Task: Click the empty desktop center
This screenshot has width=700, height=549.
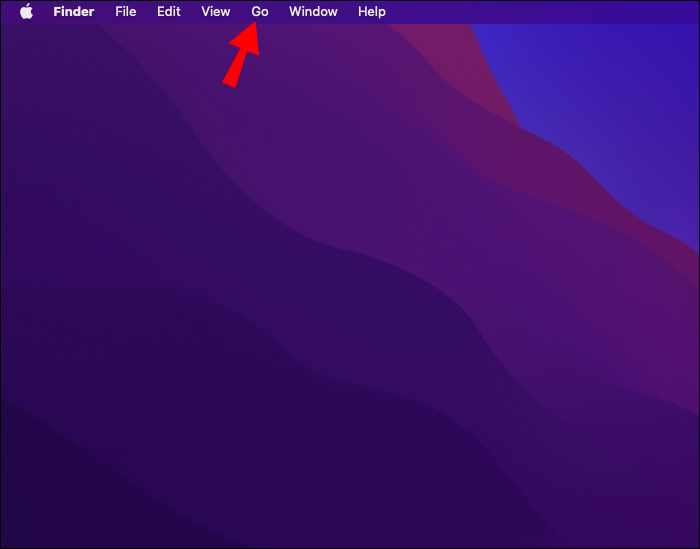Action: 350,286
